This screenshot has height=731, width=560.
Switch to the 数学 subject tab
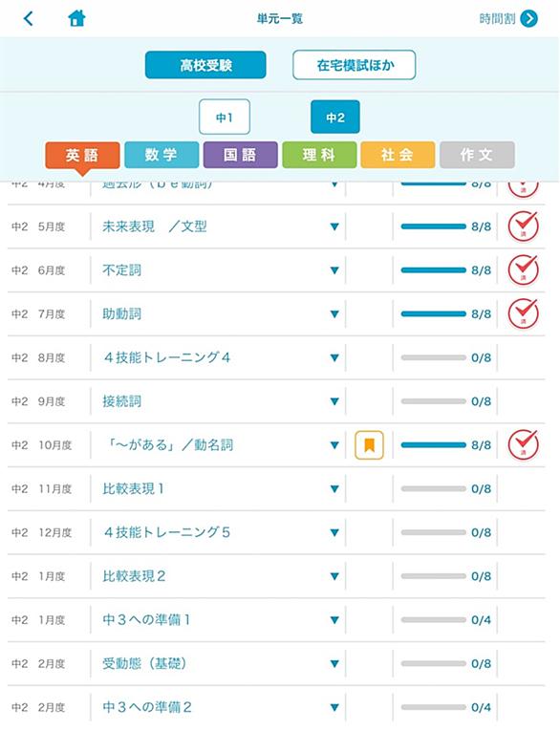[162, 155]
